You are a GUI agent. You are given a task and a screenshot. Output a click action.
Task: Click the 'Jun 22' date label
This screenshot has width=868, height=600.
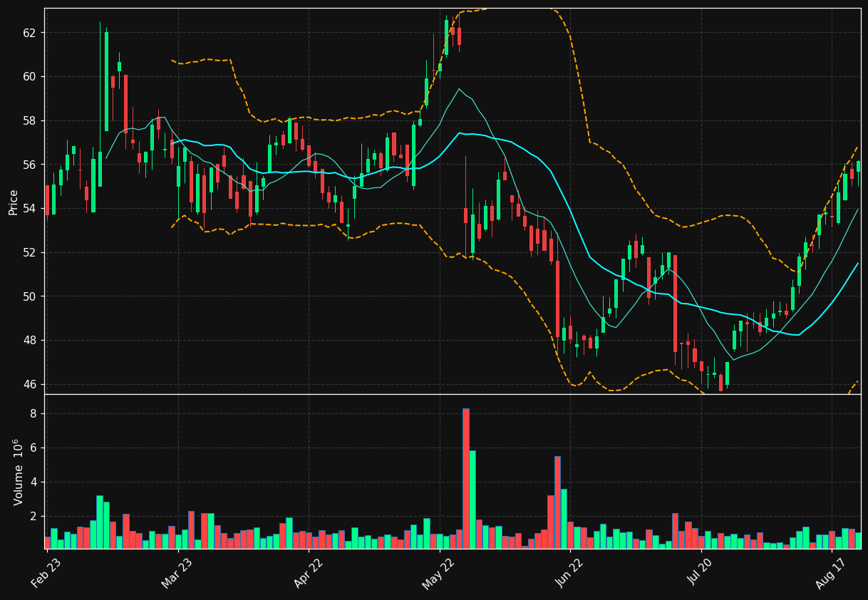pyautogui.click(x=568, y=574)
